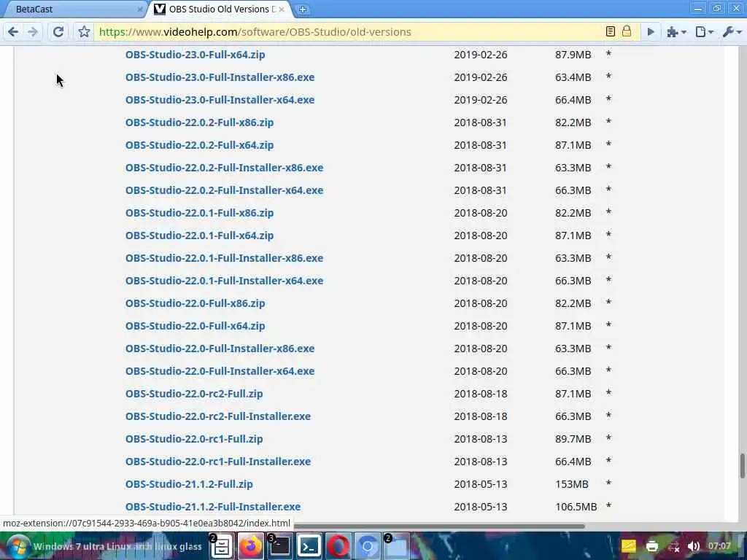This screenshot has width=747, height=560.
Task: Click the vertical page scrollbar thumb
Action: 742,466
